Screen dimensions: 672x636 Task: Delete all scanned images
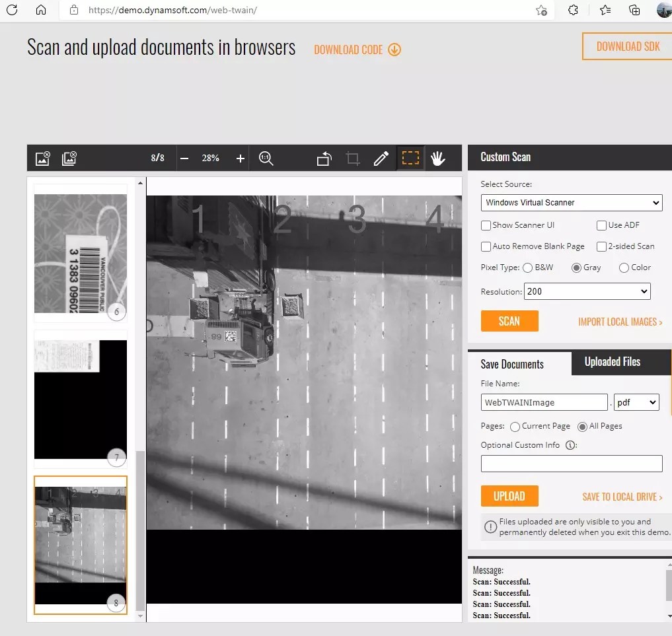(69, 158)
